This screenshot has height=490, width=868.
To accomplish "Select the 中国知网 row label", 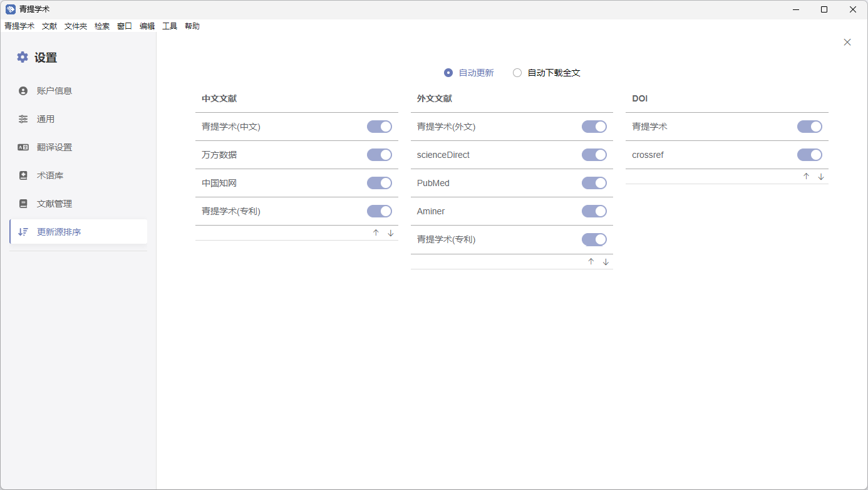I will (219, 183).
